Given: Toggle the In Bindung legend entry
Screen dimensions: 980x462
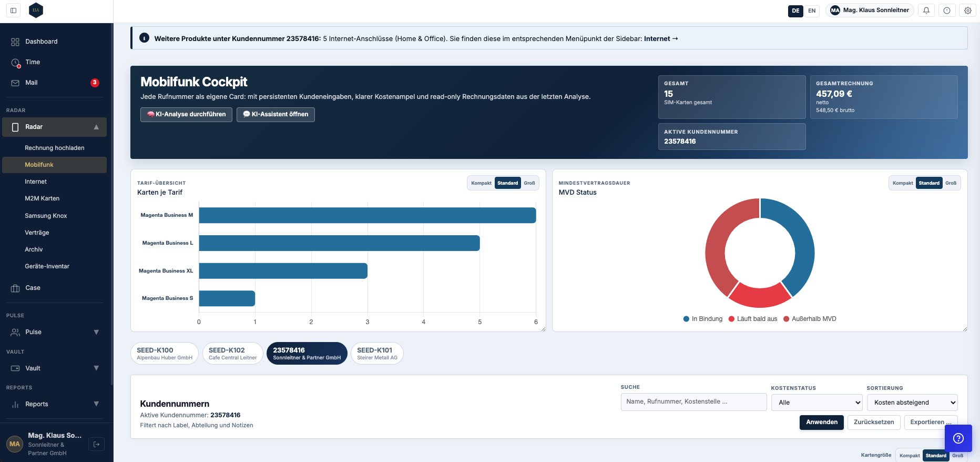Looking at the screenshot, I should pos(702,319).
